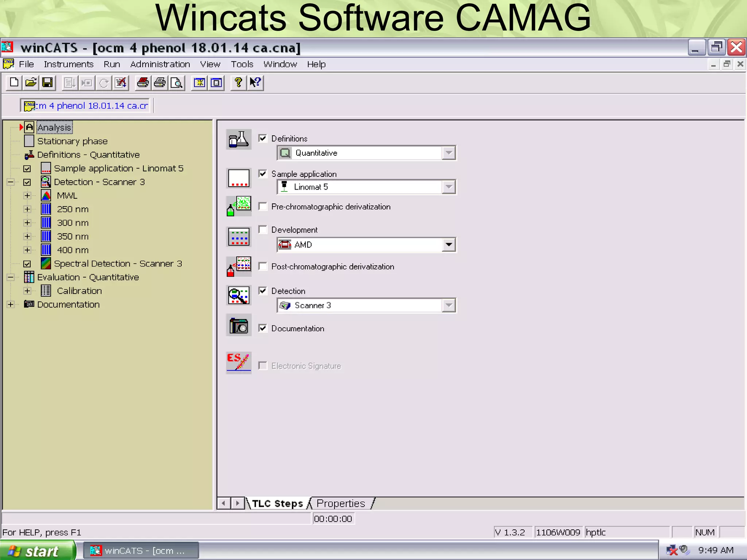Expand the Documentation tree node
Viewport: 747px width, 560px height.
pyautogui.click(x=11, y=304)
